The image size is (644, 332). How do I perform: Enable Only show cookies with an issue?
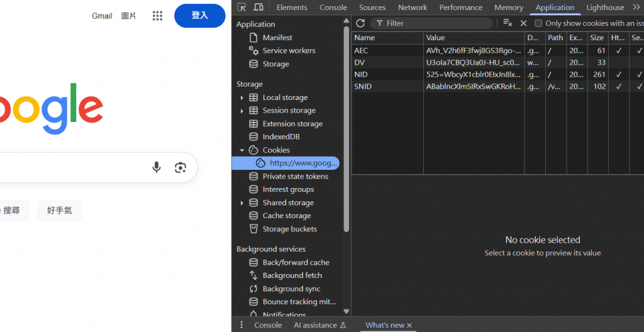click(x=538, y=23)
